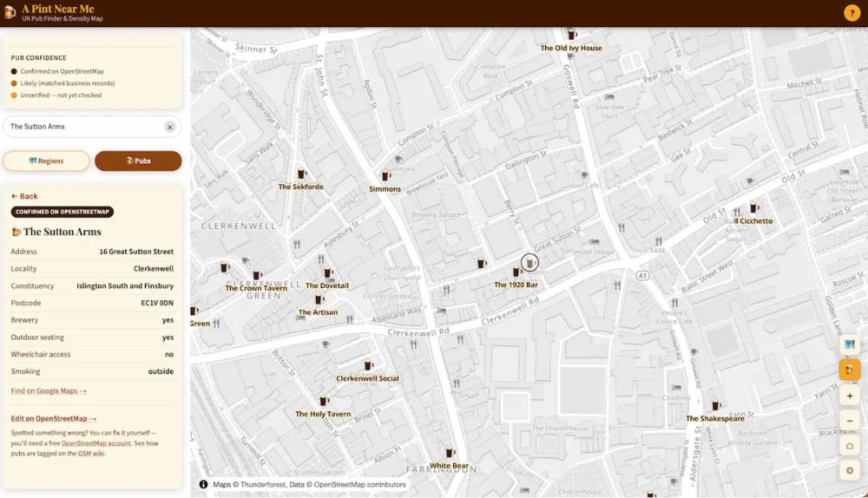Locate me with the target button
Viewport: 868px width, 498px height.
pos(849,471)
